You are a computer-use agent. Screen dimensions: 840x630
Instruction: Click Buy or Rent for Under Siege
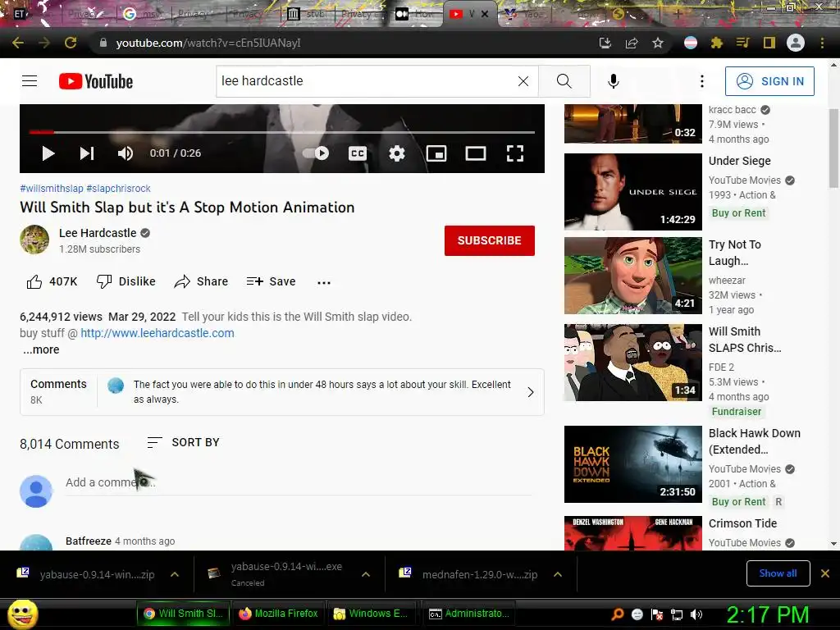coord(739,213)
